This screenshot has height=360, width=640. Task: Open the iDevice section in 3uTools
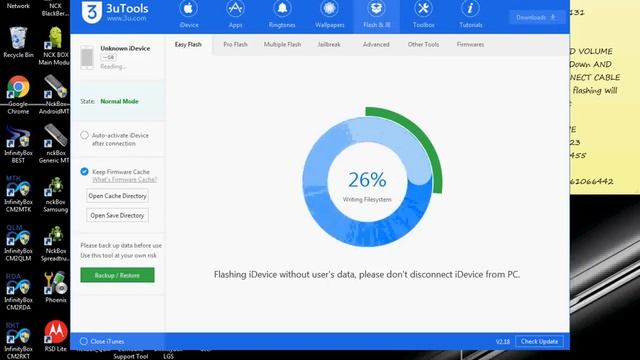coord(188,15)
